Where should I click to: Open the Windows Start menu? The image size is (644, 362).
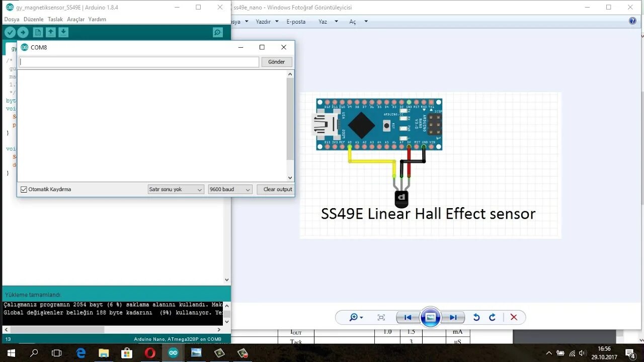click(11, 353)
